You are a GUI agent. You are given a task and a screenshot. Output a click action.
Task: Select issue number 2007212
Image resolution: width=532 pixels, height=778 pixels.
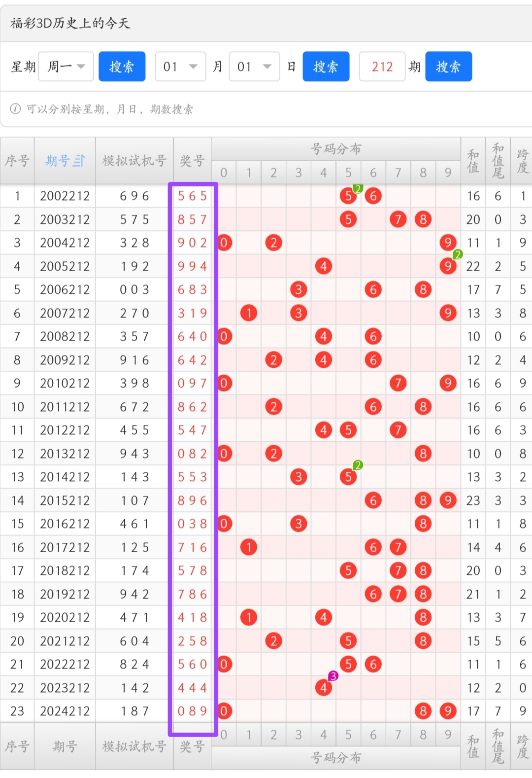point(65,313)
